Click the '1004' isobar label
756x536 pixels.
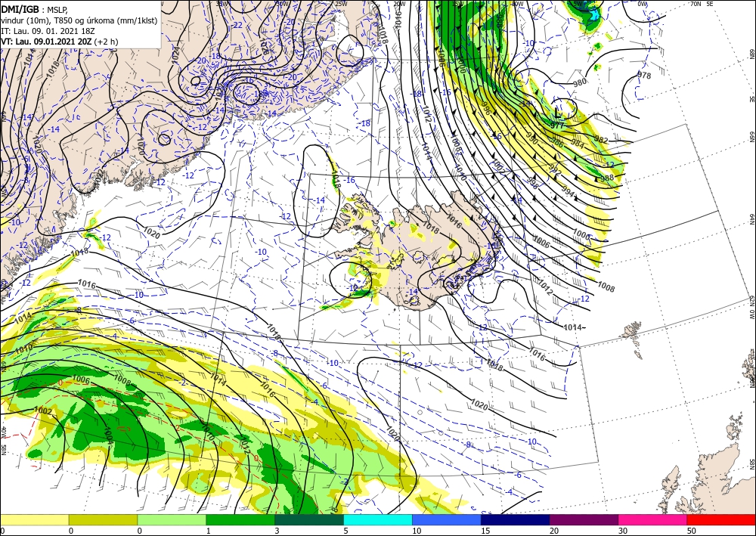[108, 436]
